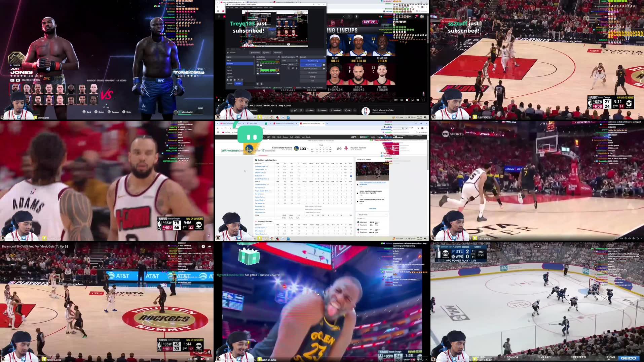Screen dimensions: 644x362
Task: Add transition plus icon in Scene Transitions
Action: [x=289, y=68]
